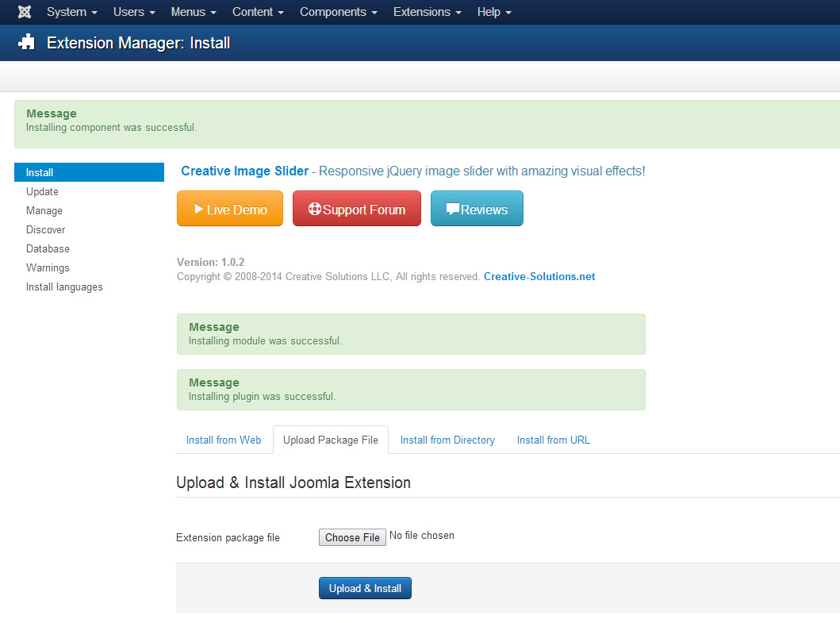Open the blue Reviews button
Image resolution: width=840 pixels, height=623 pixels.
(x=477, y=209)
